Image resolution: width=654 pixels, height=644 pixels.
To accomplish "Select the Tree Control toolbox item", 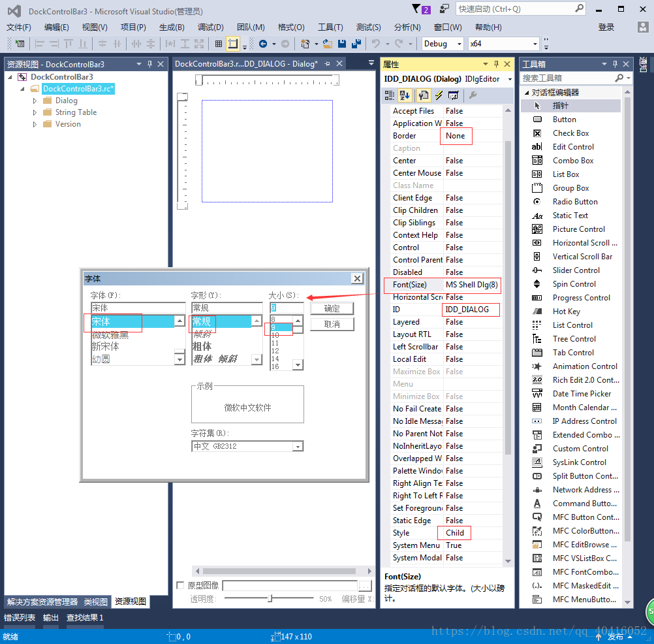I will tap(570, 339).
